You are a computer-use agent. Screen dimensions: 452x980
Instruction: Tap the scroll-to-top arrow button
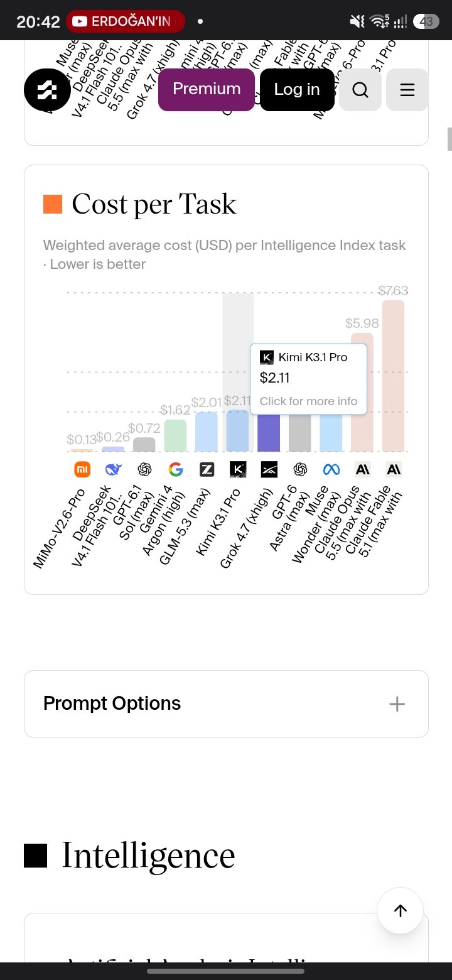(x=401, y=910)
